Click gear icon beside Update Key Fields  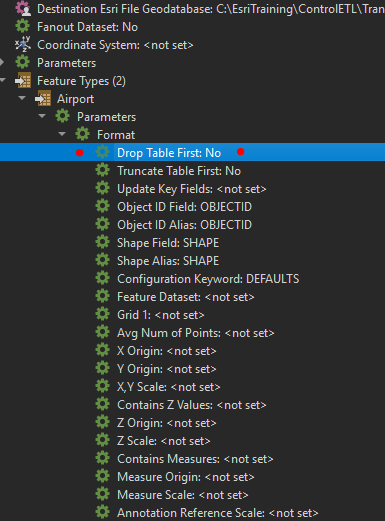coord(103,189)
